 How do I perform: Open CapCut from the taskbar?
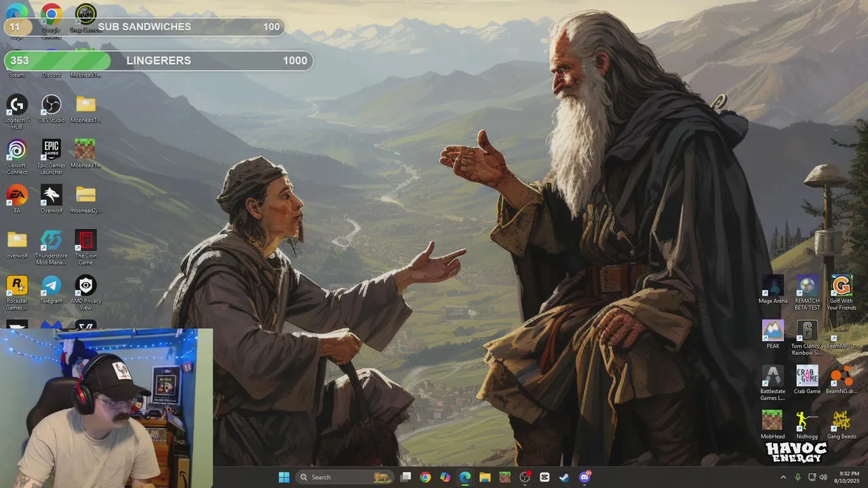545,477
